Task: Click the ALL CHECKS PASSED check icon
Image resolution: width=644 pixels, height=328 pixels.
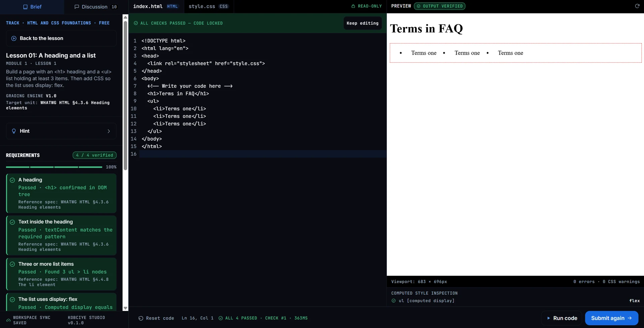Action: [x=136, y=23]
